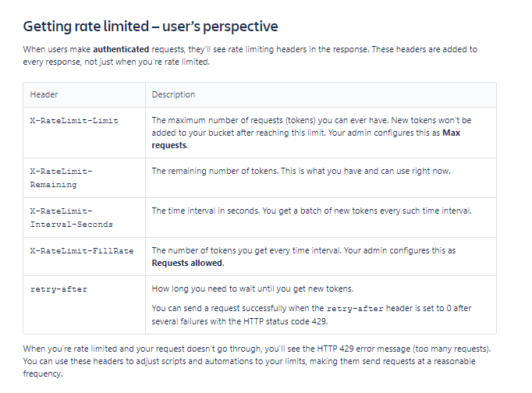
Task: Click the intro sentence 'When users make'
Action: pos(56,49)
